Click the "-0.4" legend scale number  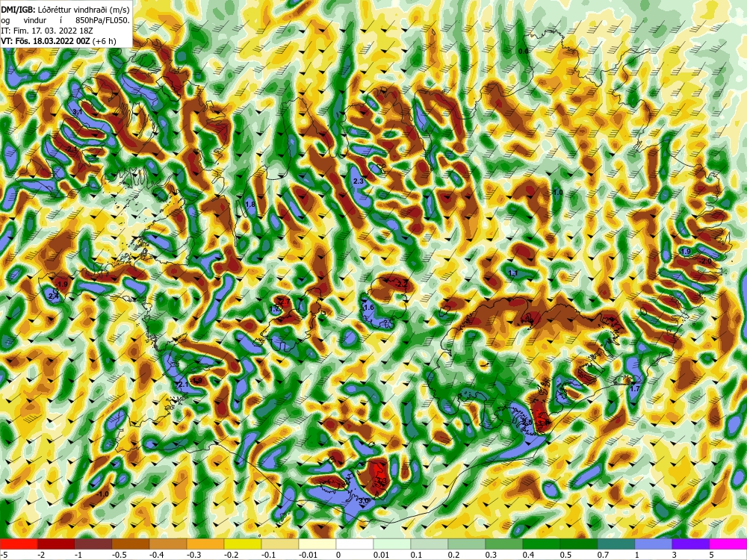pos(156,555)
